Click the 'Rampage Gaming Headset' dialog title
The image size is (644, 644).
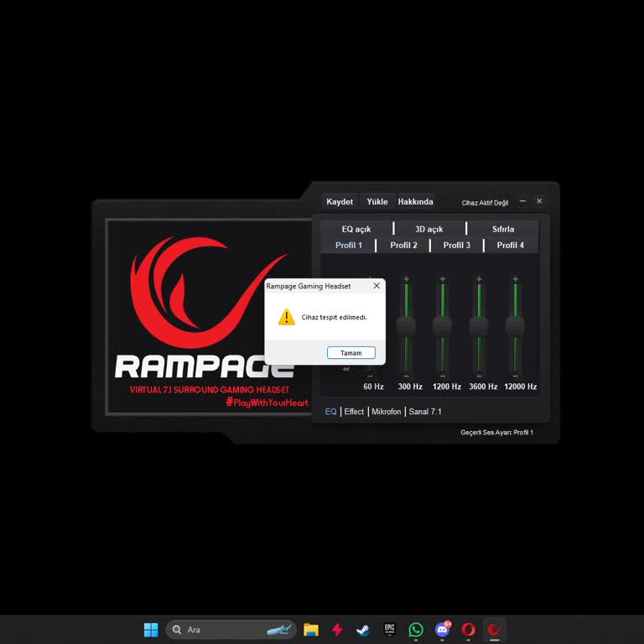click(309, 286)
